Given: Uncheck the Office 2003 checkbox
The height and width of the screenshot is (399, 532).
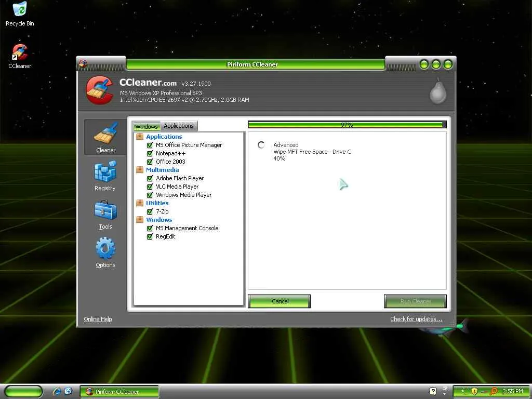Looking at the screenshot, I should [150, 162].
